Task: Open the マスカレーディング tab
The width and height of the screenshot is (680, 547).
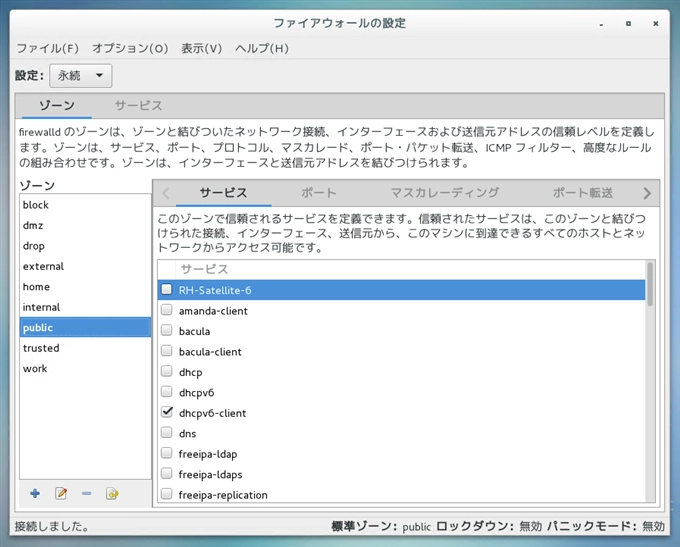Action: pyautogui.click(x=445, y=193)
